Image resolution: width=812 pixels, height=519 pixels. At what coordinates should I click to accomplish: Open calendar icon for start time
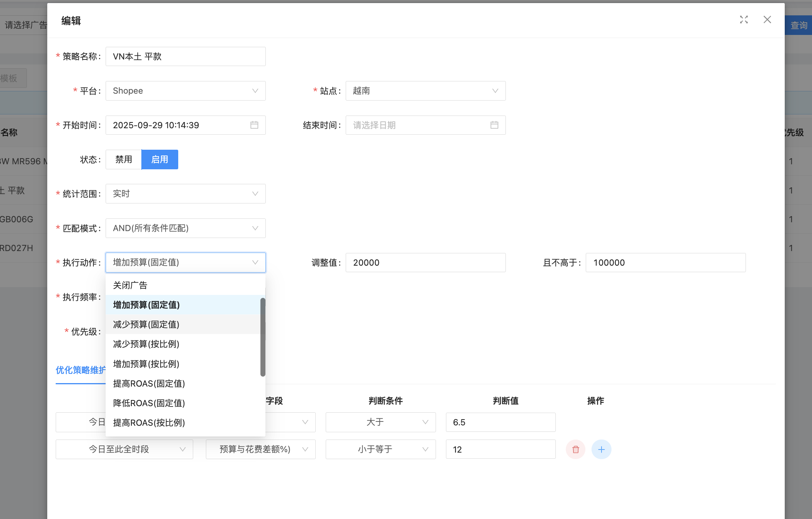(254, 125)
